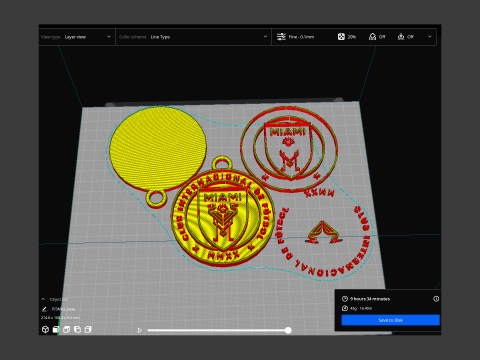The image size is (480, 360).
Task: Click the Fine - 0.1mm profile label
Action: [x=301, y=37]
